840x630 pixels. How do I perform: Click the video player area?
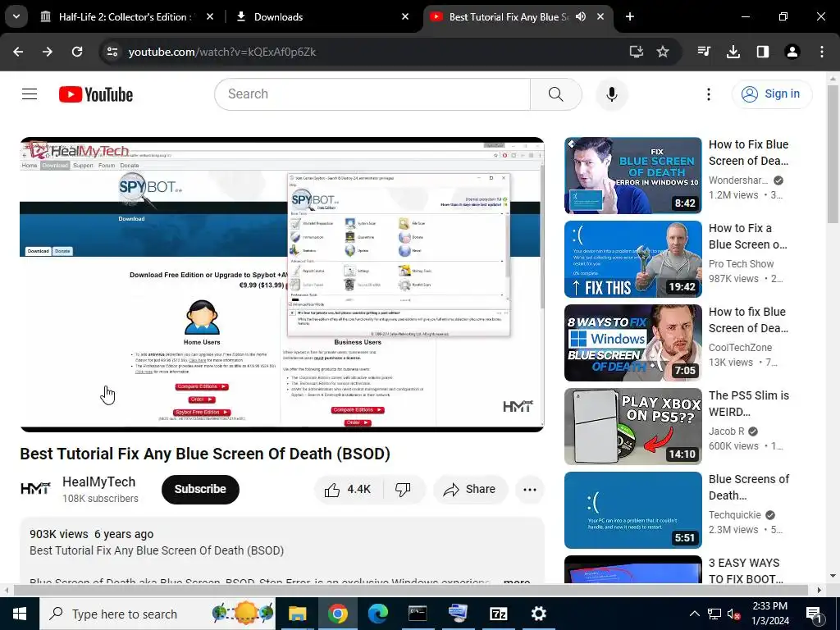[x=282, y=285]
